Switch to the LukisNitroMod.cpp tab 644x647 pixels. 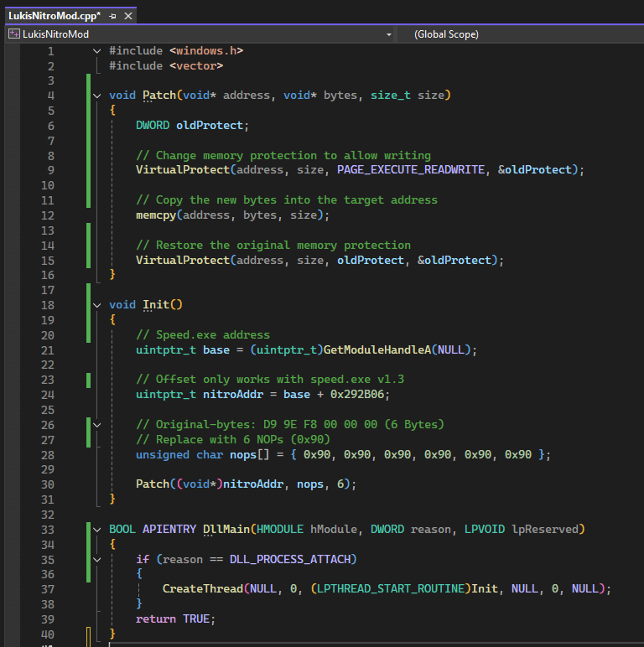(52, 15)
